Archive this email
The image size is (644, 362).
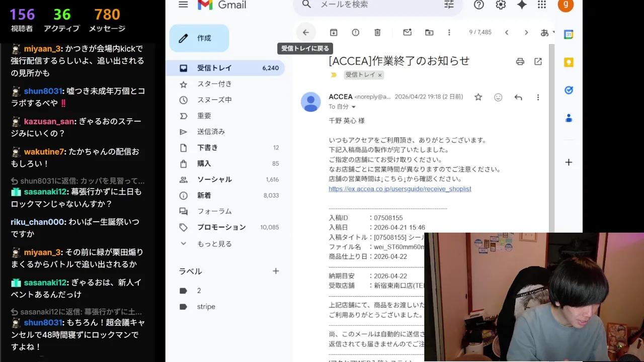[334, 32]
